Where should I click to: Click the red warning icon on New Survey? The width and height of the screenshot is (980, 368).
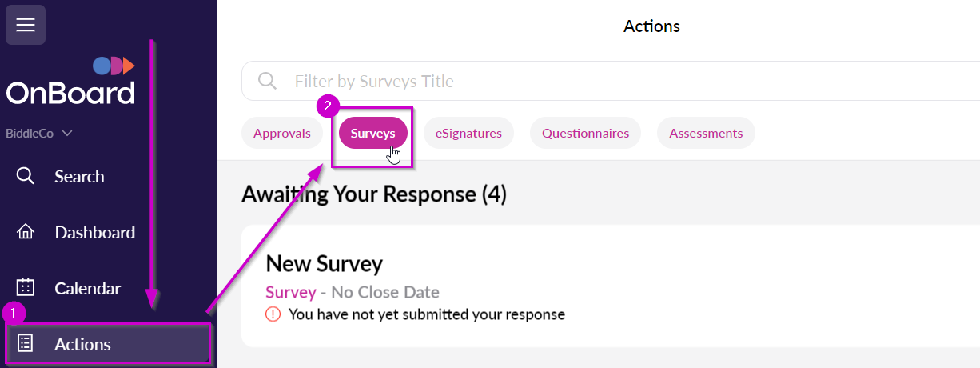[273, 314]
